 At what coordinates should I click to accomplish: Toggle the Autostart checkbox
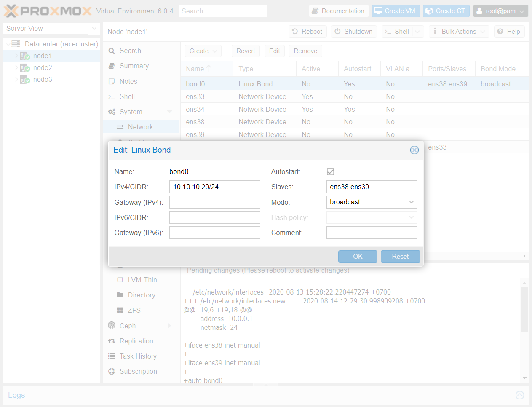click(x=331, y=171)
